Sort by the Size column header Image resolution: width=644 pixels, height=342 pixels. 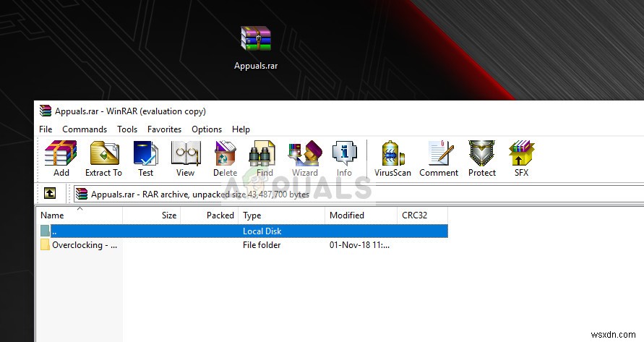coord(152,215)
